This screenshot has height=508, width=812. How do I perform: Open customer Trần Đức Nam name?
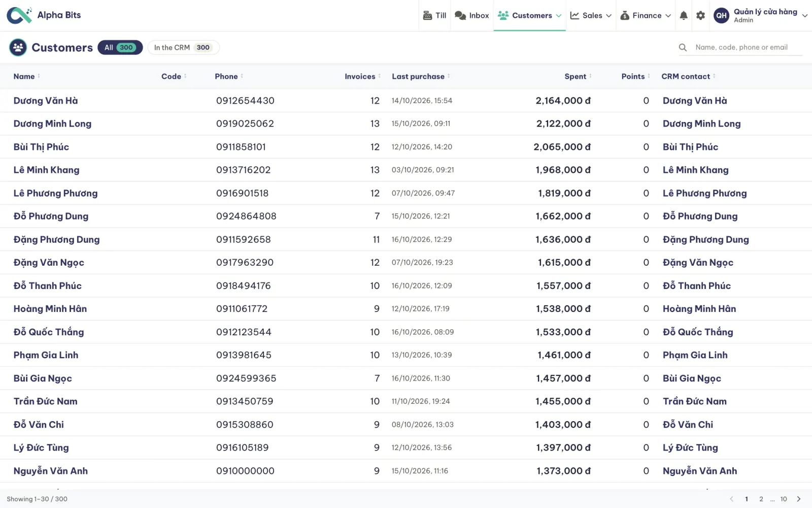[x=45, y=401]
